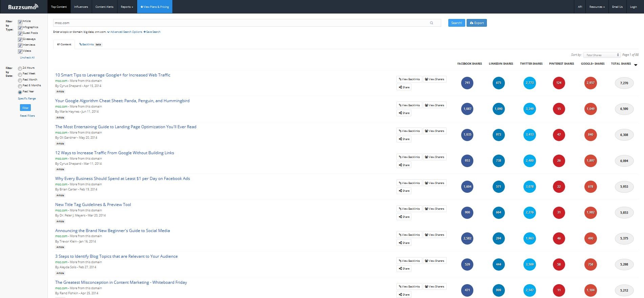Expand Advanced Search Options

[x=125, y=32]
